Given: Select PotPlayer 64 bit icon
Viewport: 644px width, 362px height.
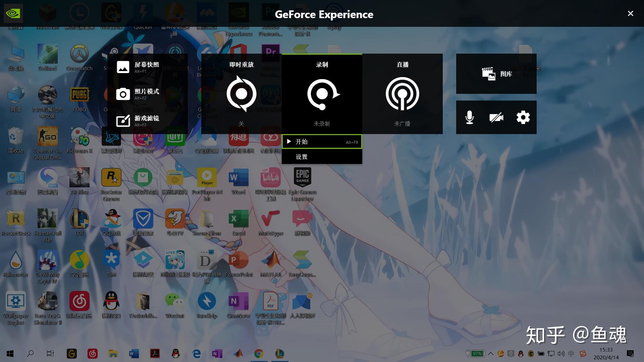Looking at the screenshot, I should [207, 184].
